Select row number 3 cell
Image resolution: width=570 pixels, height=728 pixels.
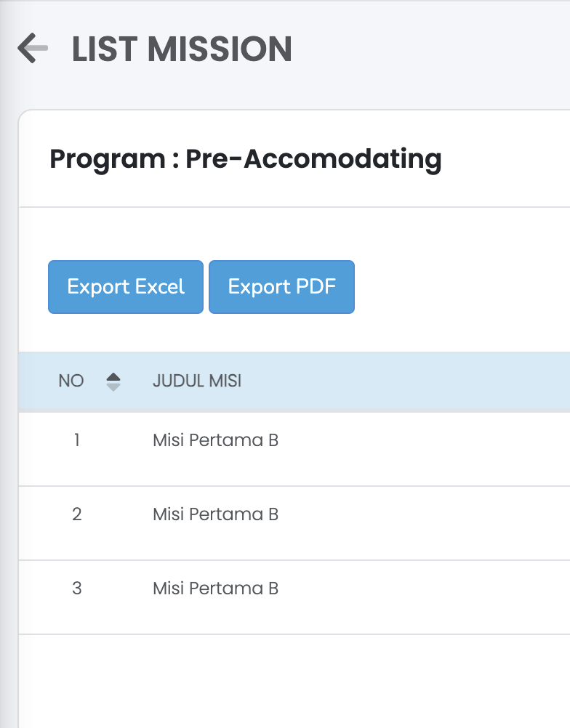[x=76, y=589]
